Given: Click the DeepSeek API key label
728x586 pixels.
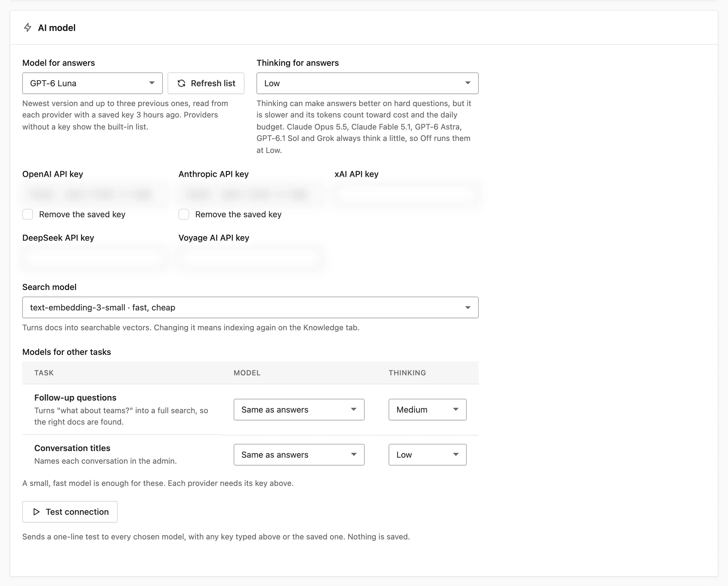Looking at the screenshot, I should [x=58, y=238].
